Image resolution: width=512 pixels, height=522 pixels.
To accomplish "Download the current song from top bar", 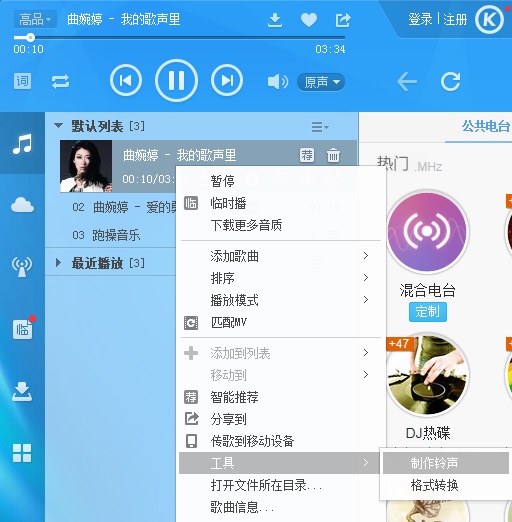I will coord(275,20).
